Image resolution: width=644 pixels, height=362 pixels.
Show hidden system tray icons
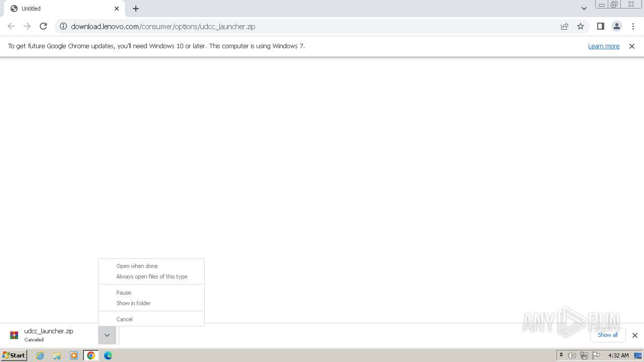click(561, 355)
